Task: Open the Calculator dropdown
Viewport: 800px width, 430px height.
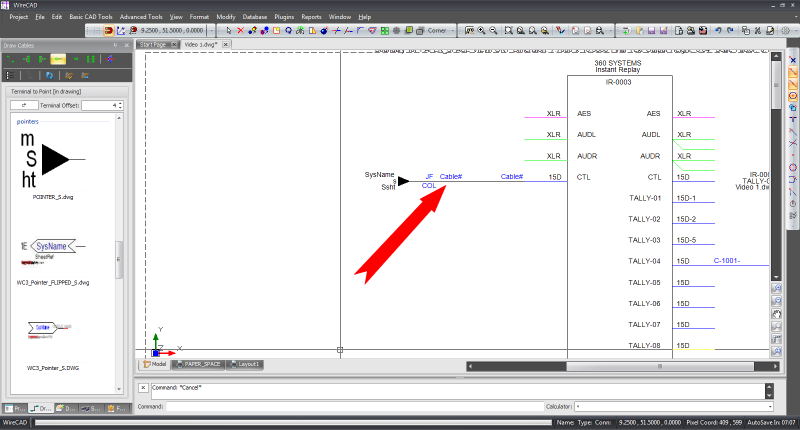Action: [770, 407]
